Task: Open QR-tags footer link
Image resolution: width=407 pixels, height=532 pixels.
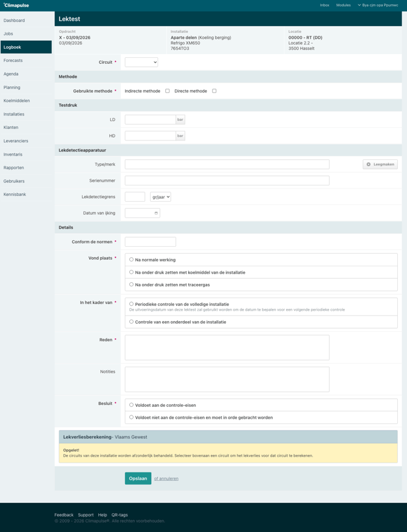Action: point(120,515)
